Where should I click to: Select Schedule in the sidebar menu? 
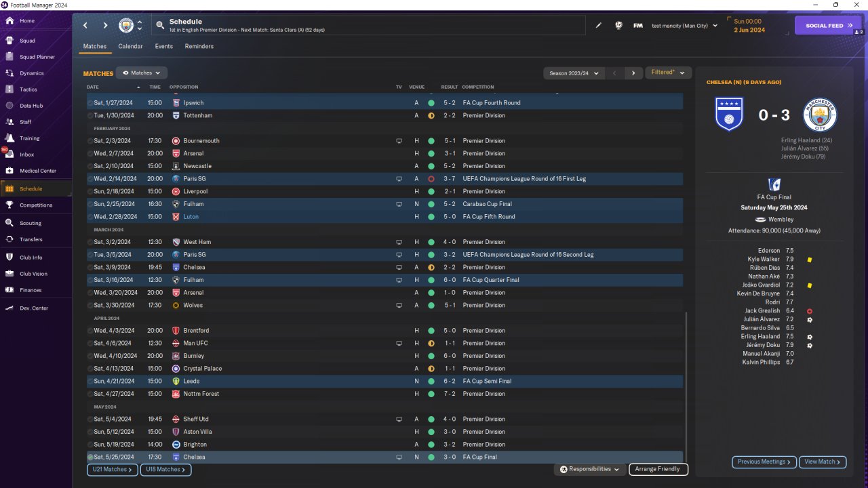[x=35, y=189]
